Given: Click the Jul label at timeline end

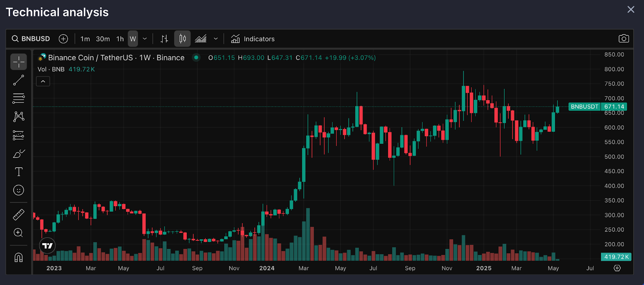Looking at the screenshot, I should pos(590,268).
